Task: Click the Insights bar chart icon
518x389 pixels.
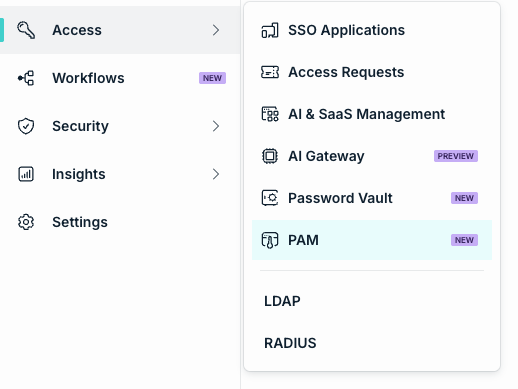Action: 26,174
